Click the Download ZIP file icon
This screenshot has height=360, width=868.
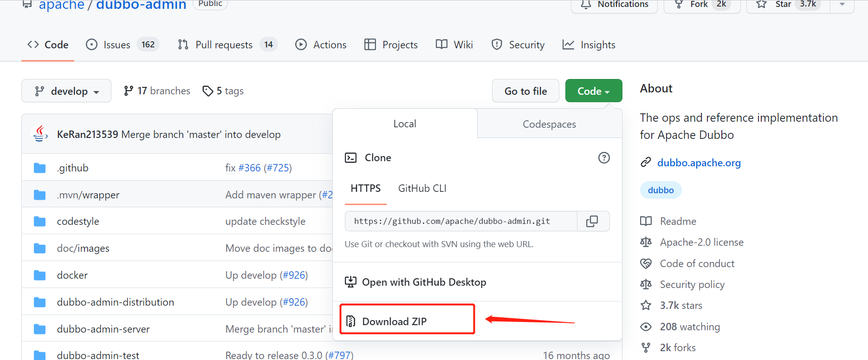pyautogui.click(x=351, y=321)
